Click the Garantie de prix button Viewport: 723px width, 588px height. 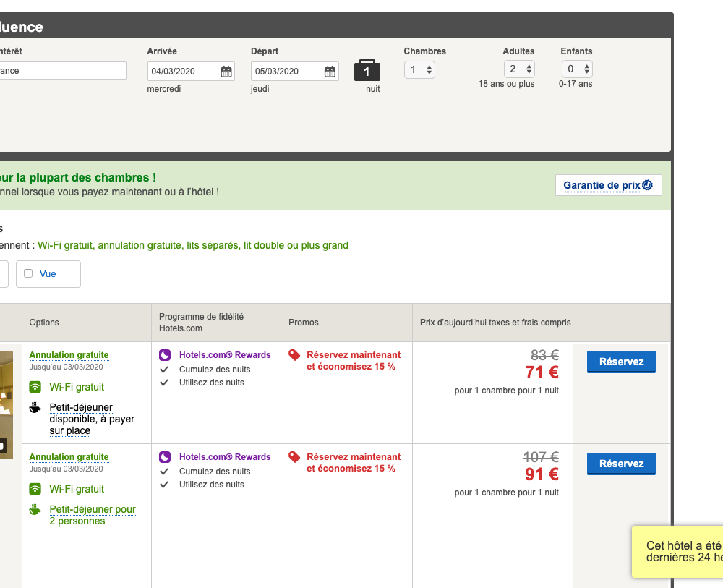pos(608,185)
